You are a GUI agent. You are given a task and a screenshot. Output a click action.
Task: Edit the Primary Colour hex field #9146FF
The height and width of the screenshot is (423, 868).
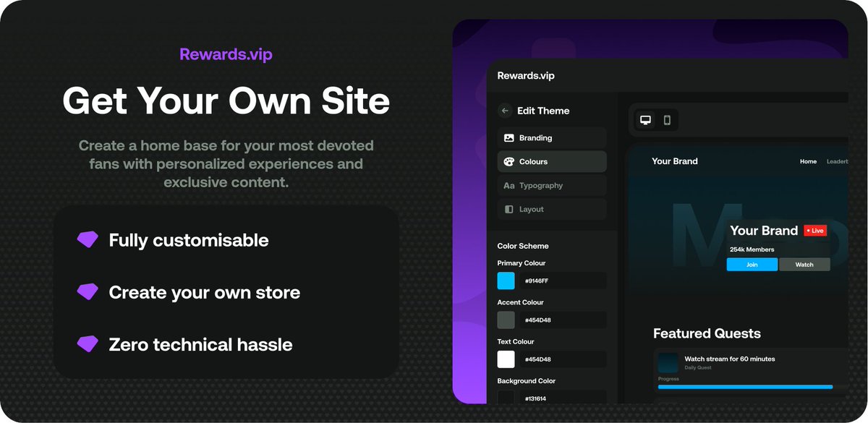(x=563, y=281)
